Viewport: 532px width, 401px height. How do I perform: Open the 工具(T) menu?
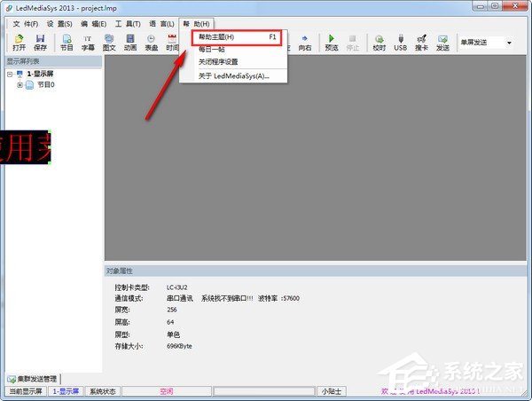click(128, 24)
